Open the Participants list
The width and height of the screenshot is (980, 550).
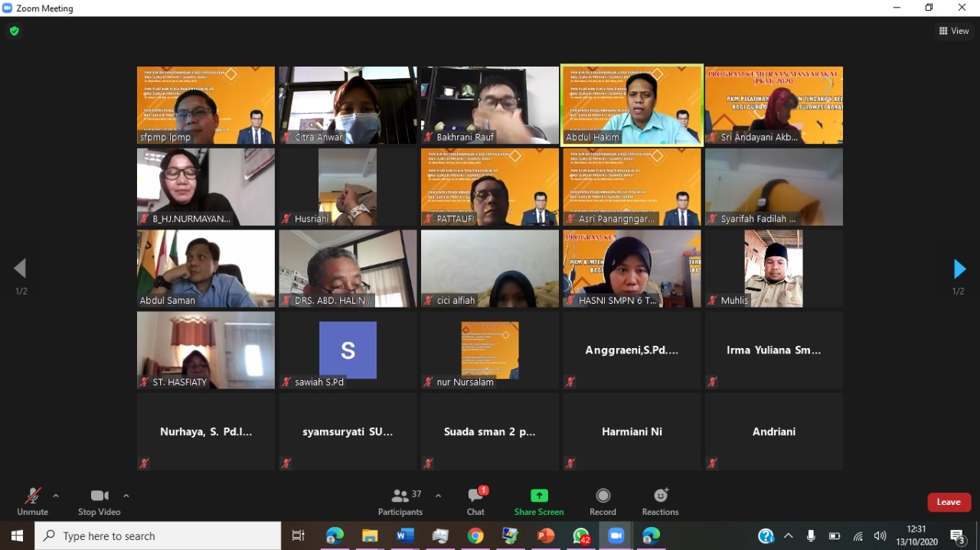[400, 501]
